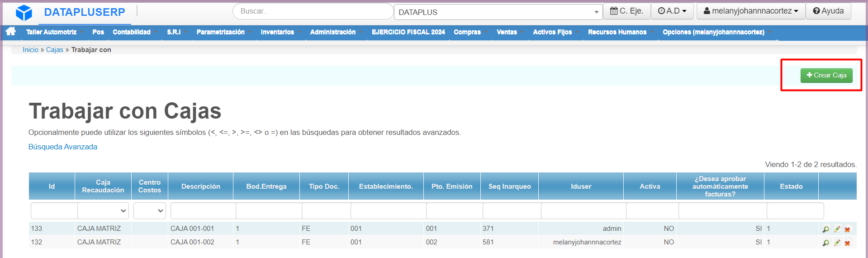Delete caja 133 with red X icon
The height and width of the screenshot is (258, 868).
(847, 229)
